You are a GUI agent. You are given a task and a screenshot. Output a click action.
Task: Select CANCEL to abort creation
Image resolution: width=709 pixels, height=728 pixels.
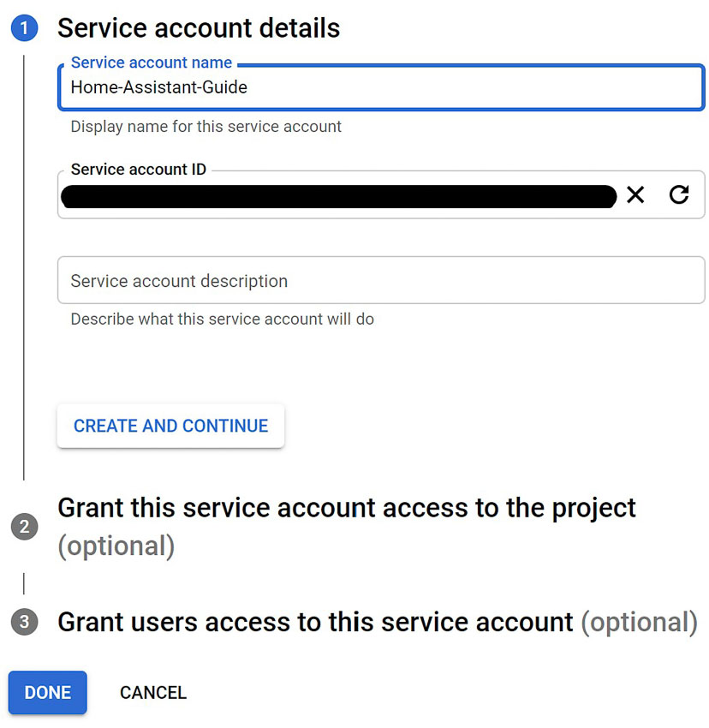click(152, 692)
